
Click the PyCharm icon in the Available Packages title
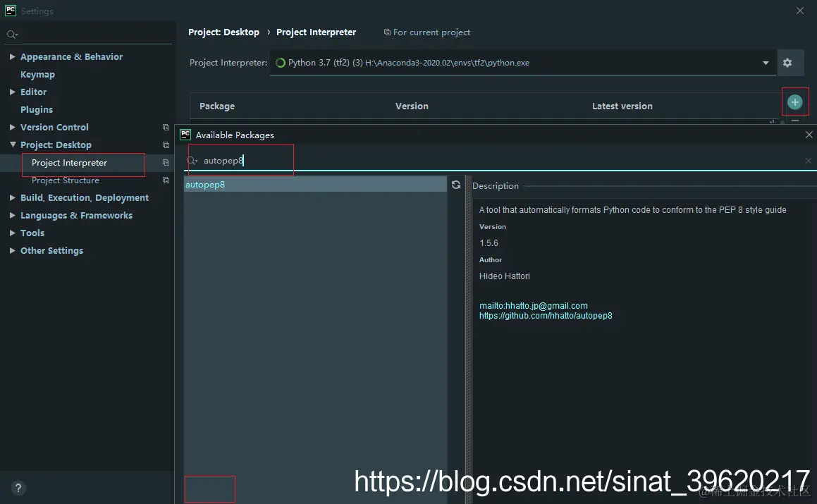click(x=185, y=135)
